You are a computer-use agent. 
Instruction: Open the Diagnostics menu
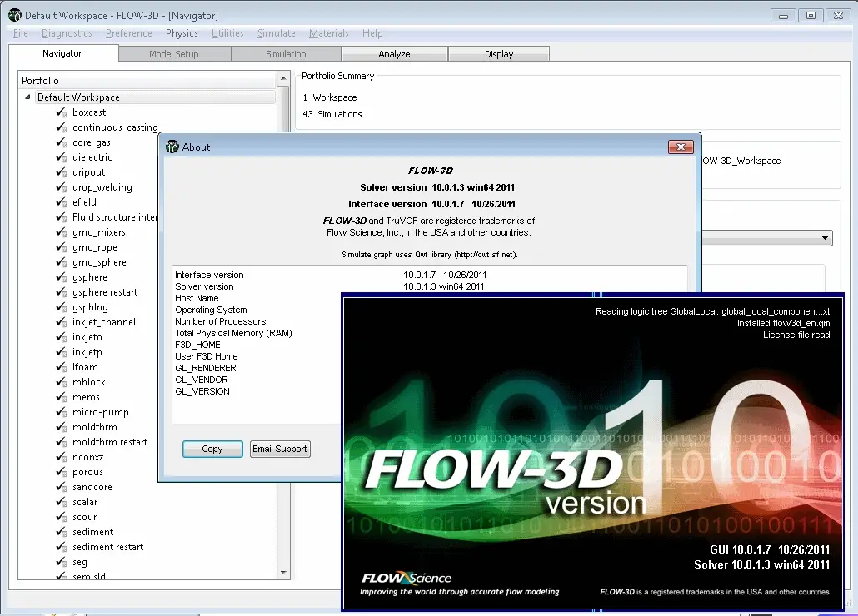[67, 33]
